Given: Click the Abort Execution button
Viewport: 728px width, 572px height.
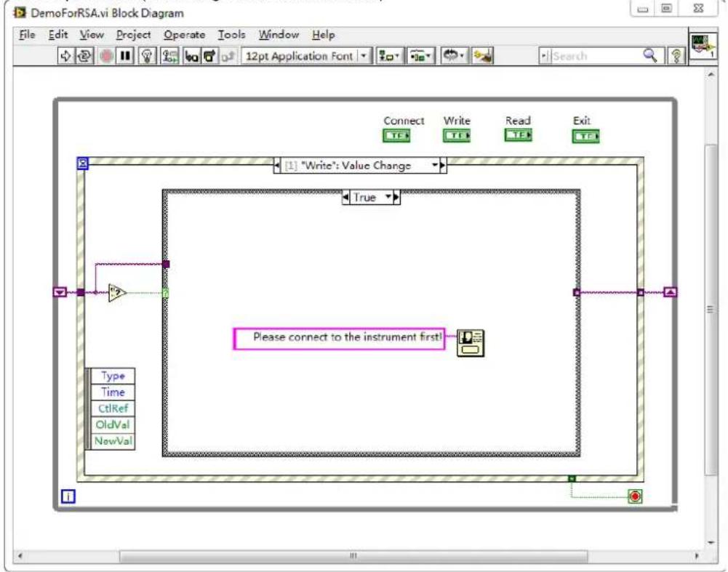Looking at the screenshot, I should click(106, 56).
